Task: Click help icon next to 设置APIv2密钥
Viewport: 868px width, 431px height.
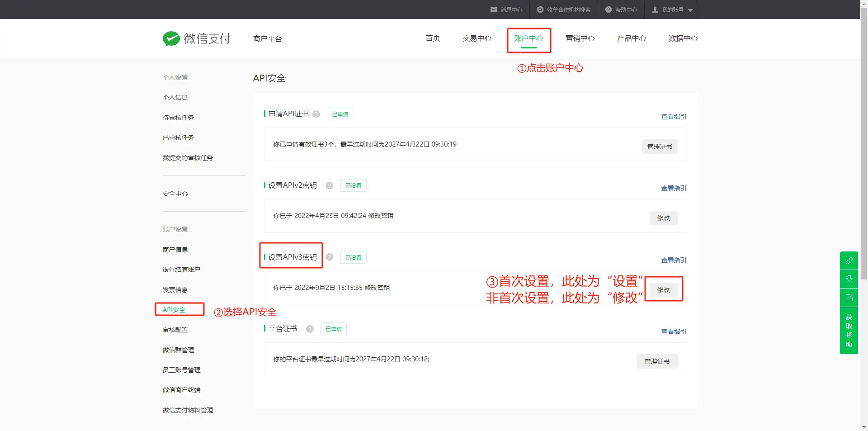Action: [330, 185]
